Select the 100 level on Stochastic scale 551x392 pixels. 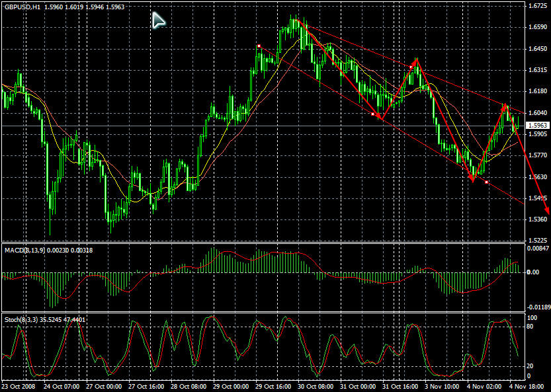pos(532,318)
